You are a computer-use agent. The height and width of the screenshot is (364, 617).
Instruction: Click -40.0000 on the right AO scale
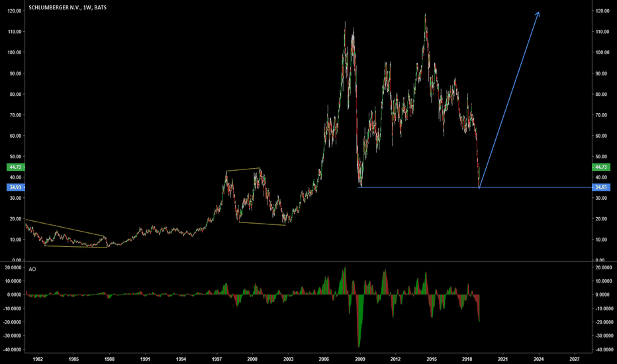click(x=604, y=350)
